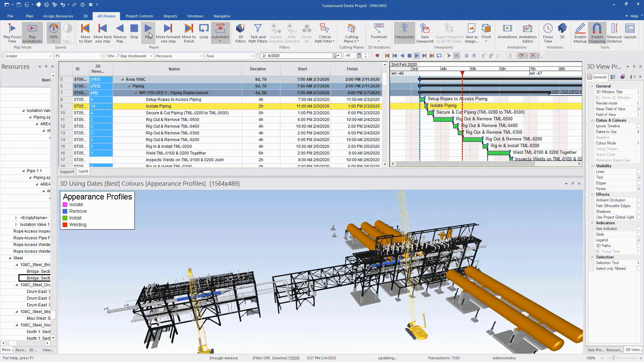Screen dimensions: 644x362
Task: Click Move to Finish button
Action: click(x=189, y=33)
